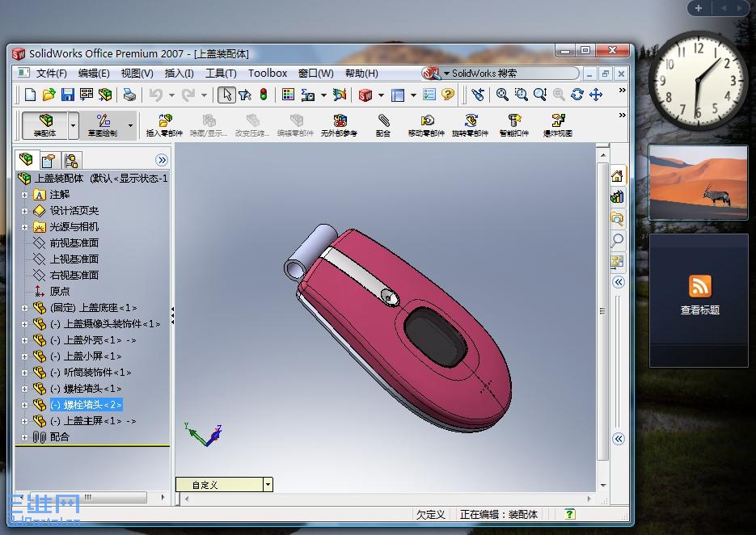Click the red SW cube icon
The height and width of the screenshot is (535, 756).
365,95
